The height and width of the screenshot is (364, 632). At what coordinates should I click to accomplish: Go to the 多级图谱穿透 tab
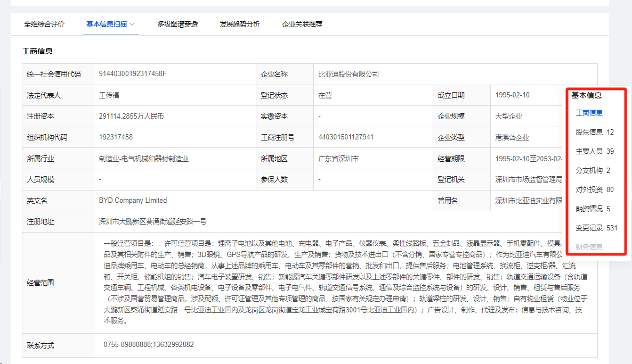coord(177,24)
